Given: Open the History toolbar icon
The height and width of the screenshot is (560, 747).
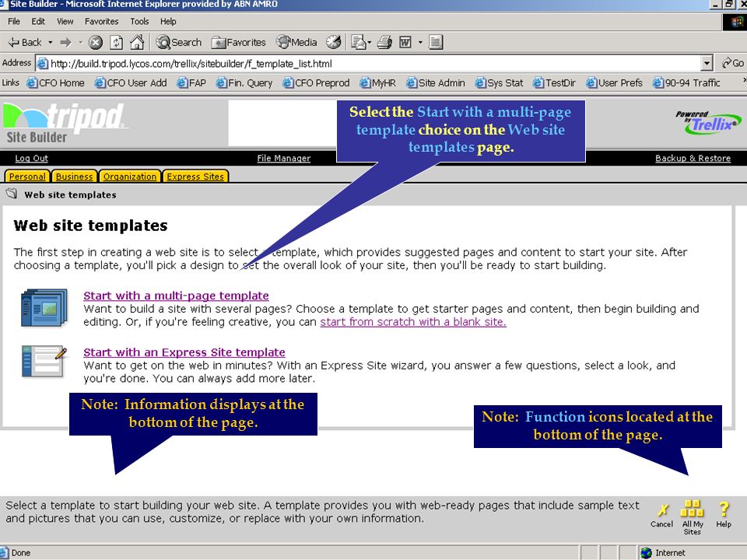Looking at the screenshot, I should pyautogui.click(x=334, y=42).
